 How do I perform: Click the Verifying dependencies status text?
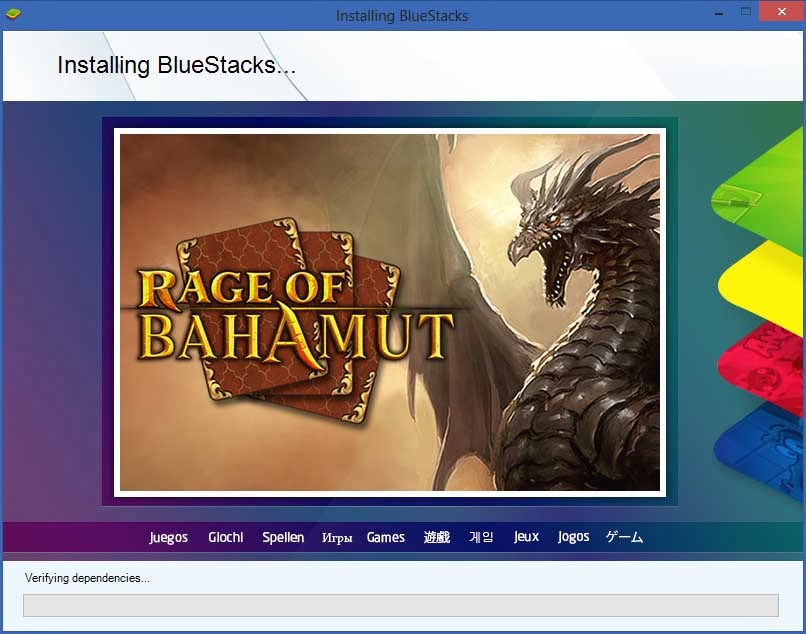pyautogui.click(x=87, y=578)
